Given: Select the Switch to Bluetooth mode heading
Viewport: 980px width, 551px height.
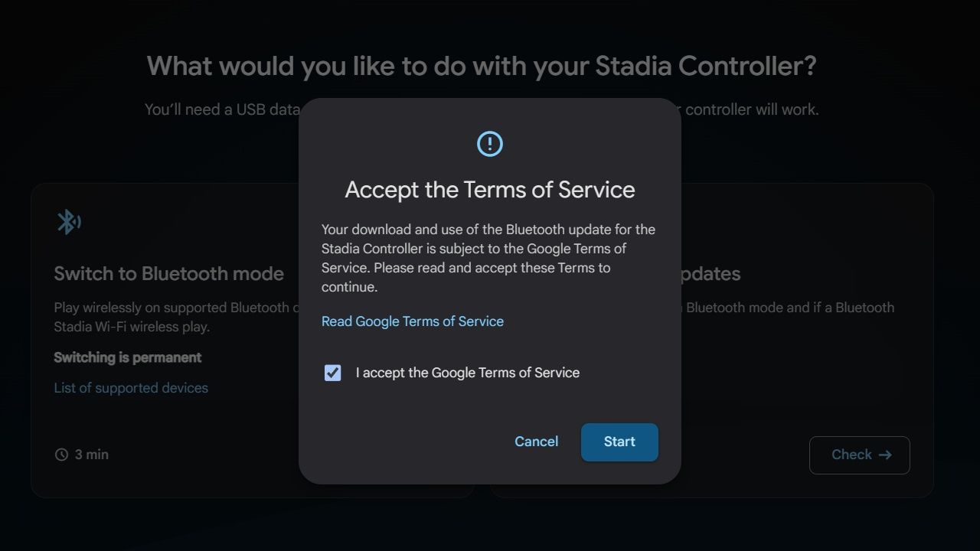Looking at the screenshot, I should click(168, 274).
